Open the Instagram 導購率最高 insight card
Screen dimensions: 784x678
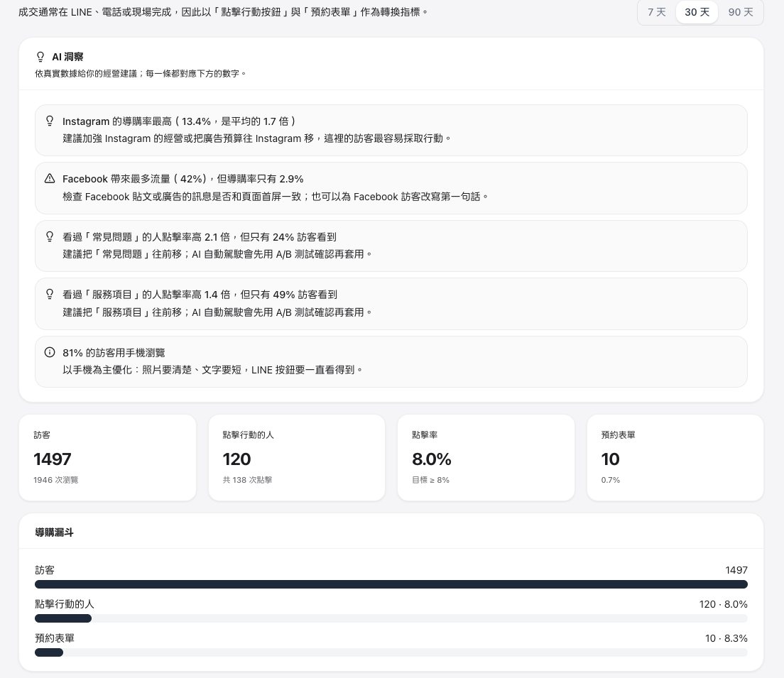[391, 130]
